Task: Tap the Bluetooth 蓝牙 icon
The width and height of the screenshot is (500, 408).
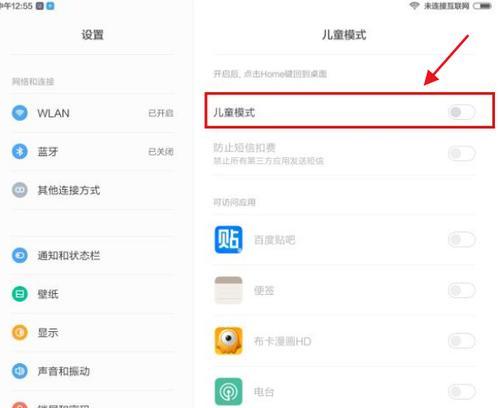Action: (20, 152)
